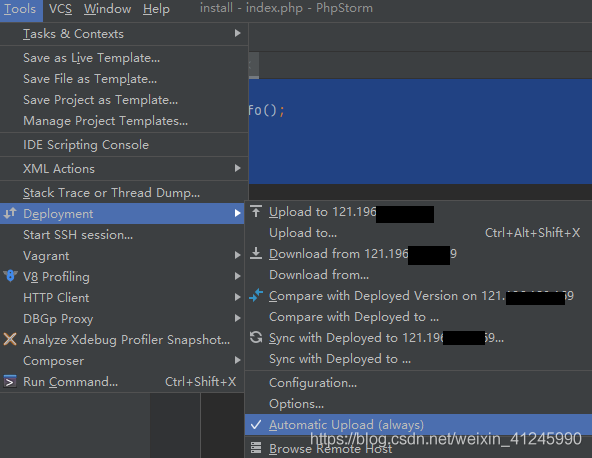Expand XML Actions submenu arrow
592x458 pixels.
(x=237, y=168)
